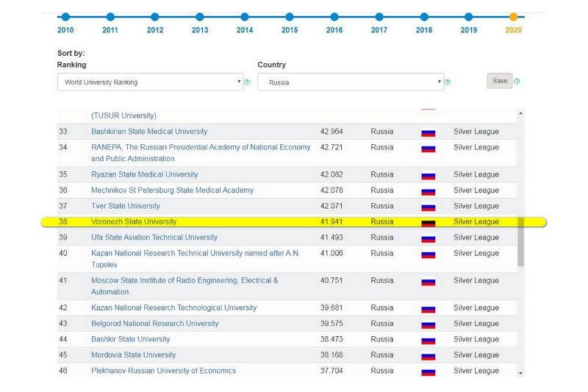Click the Russian flag for Tver State University
The image size is (588, 392).
point(428,207)
